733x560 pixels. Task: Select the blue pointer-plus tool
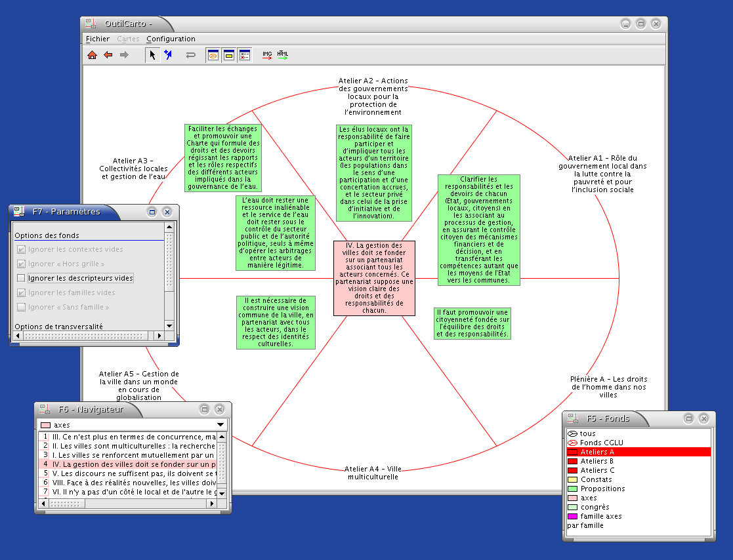168,55
